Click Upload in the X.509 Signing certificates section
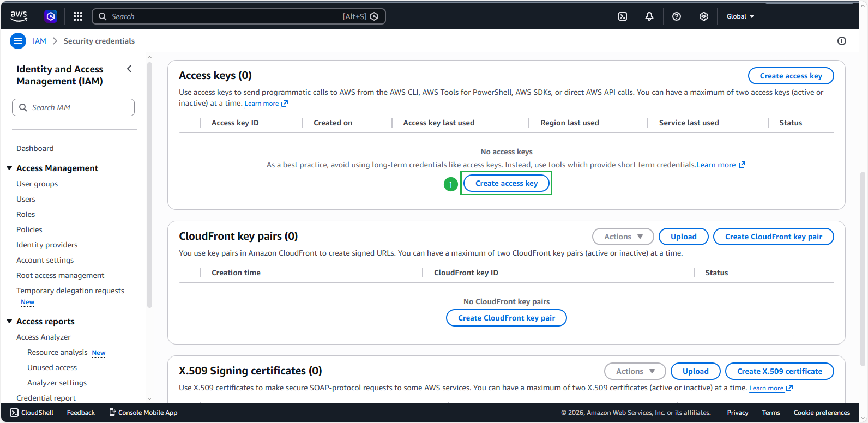The image size is (868, 423). pyautogui.click(x=696, y=371)
